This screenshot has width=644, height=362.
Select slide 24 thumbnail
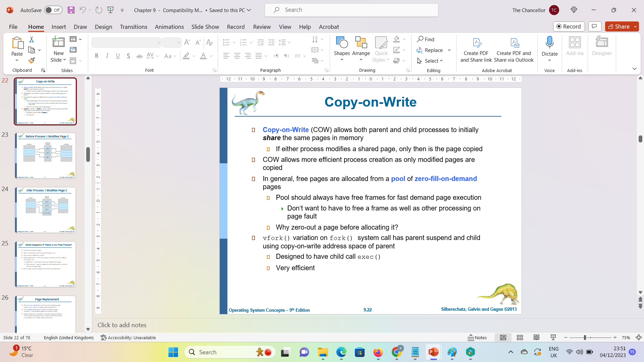[x=45, y=210]
